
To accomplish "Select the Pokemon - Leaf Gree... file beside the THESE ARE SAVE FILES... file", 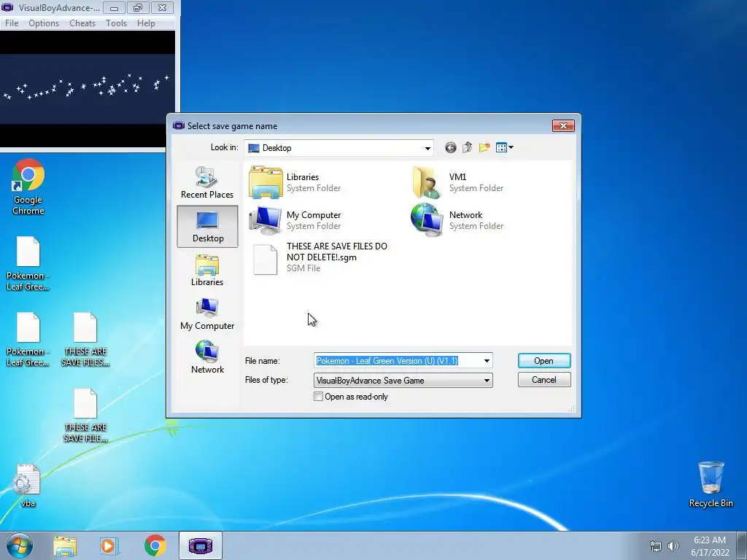I will click(28, 340).
